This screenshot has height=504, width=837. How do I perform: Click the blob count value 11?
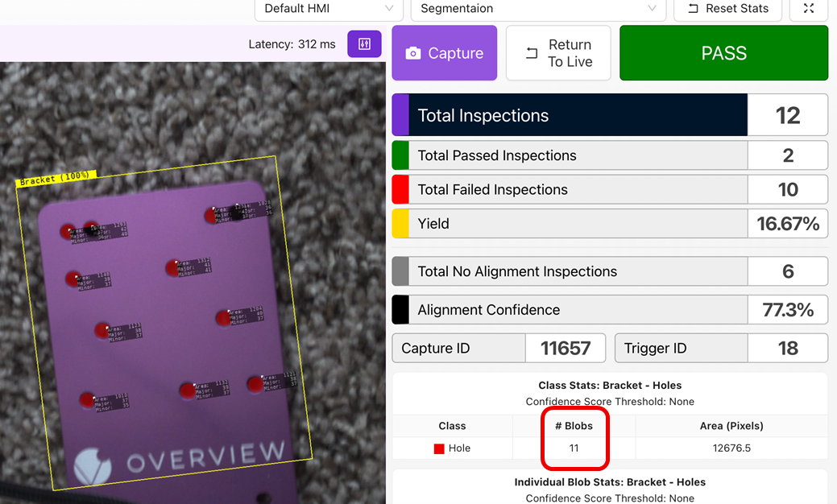(574, 448)
